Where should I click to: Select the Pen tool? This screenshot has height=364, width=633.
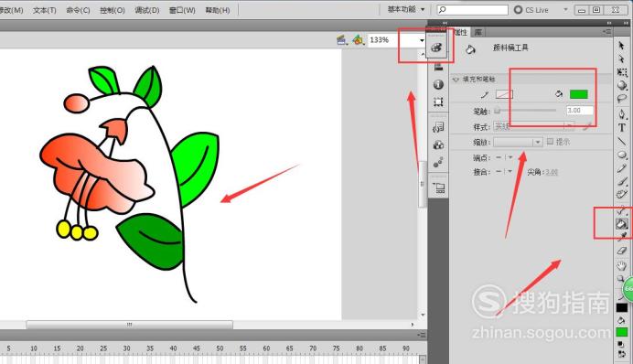click(x=622, y=114)
